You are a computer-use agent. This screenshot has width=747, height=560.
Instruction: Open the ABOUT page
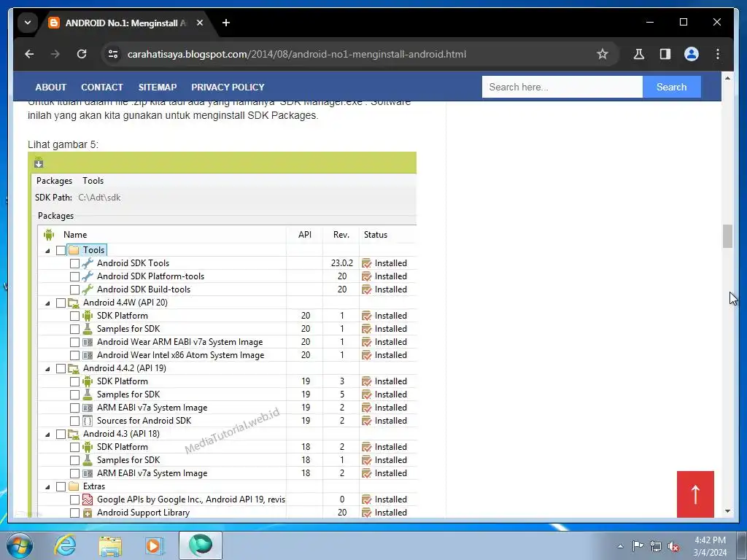coord(50,87)
